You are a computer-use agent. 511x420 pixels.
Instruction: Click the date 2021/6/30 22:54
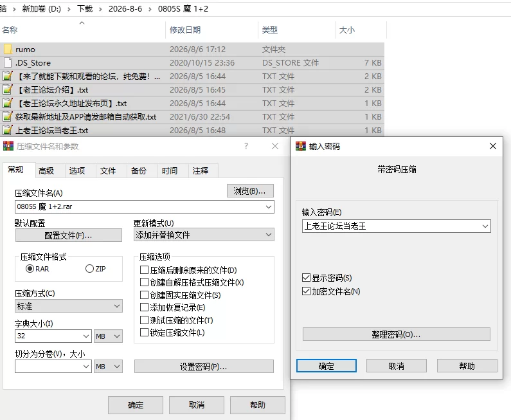click(200, 117)
